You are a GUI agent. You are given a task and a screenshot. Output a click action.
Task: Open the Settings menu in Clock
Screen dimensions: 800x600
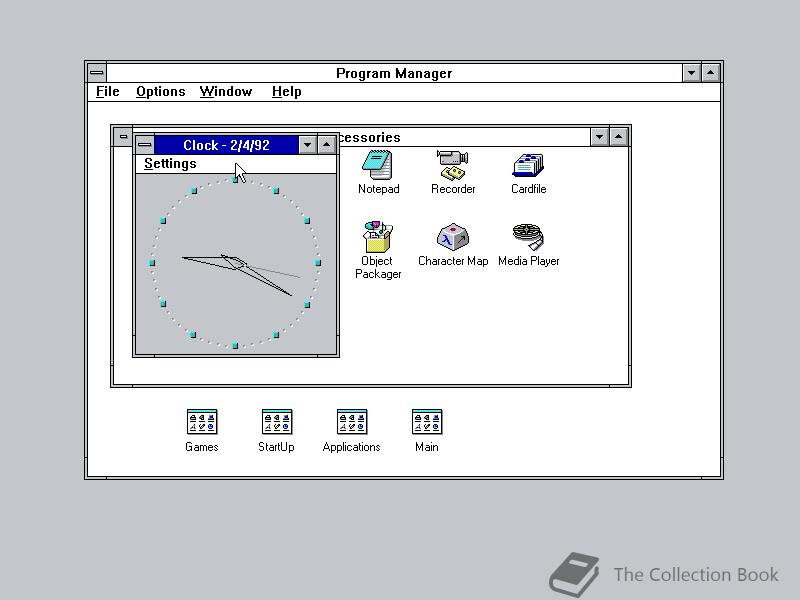pyautogui.click(x=170, y=164)
